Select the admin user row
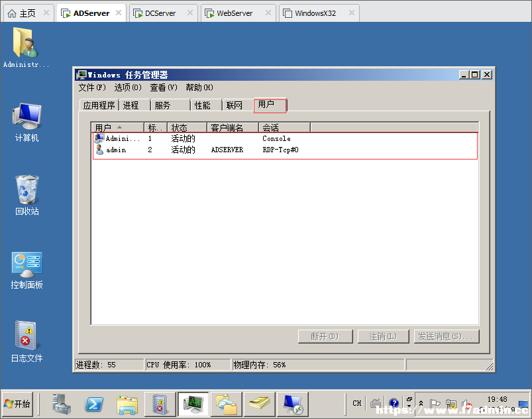The width and height of the screenshot is (532, 419). point(285,150)
